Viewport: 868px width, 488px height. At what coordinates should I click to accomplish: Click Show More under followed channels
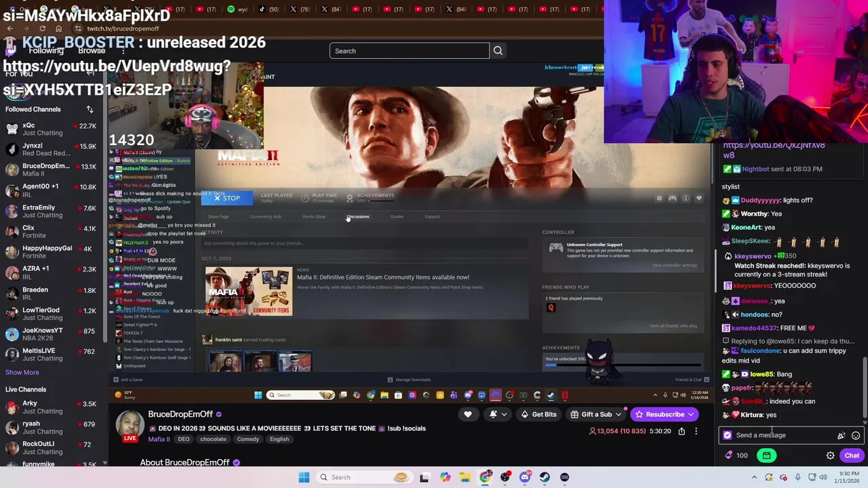point(22,372)
